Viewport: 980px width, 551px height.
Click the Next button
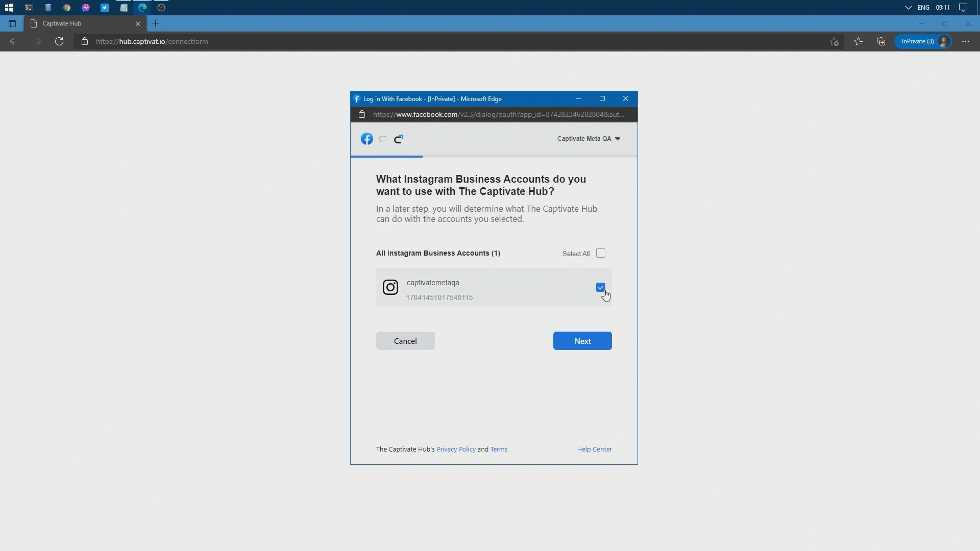tap(582, 341)
